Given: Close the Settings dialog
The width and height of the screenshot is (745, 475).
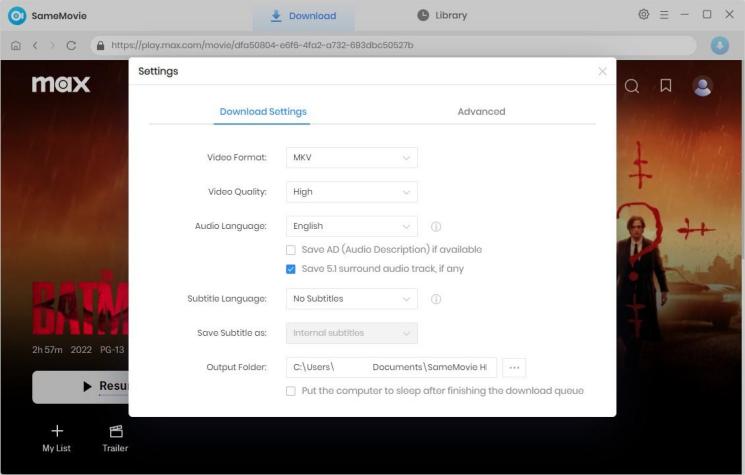Looking at the screenshot, I should (x=602, y=71).
